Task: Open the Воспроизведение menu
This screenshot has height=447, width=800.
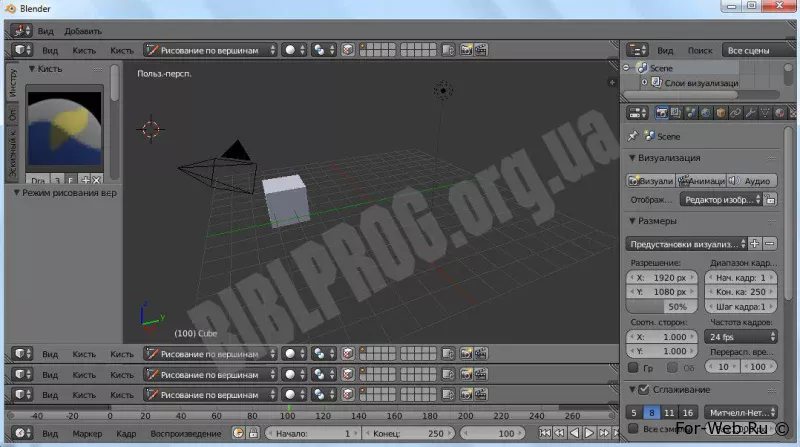Action: coord(186,433)
